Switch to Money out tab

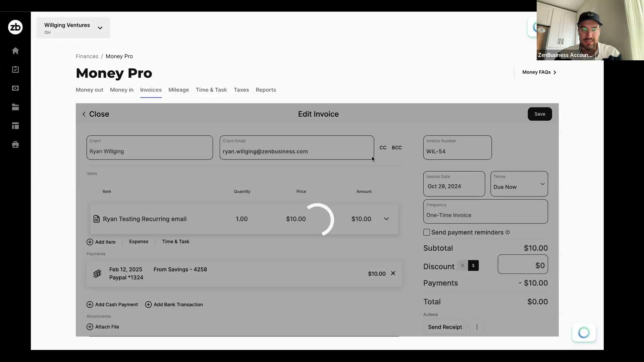(x=90, y=90)
